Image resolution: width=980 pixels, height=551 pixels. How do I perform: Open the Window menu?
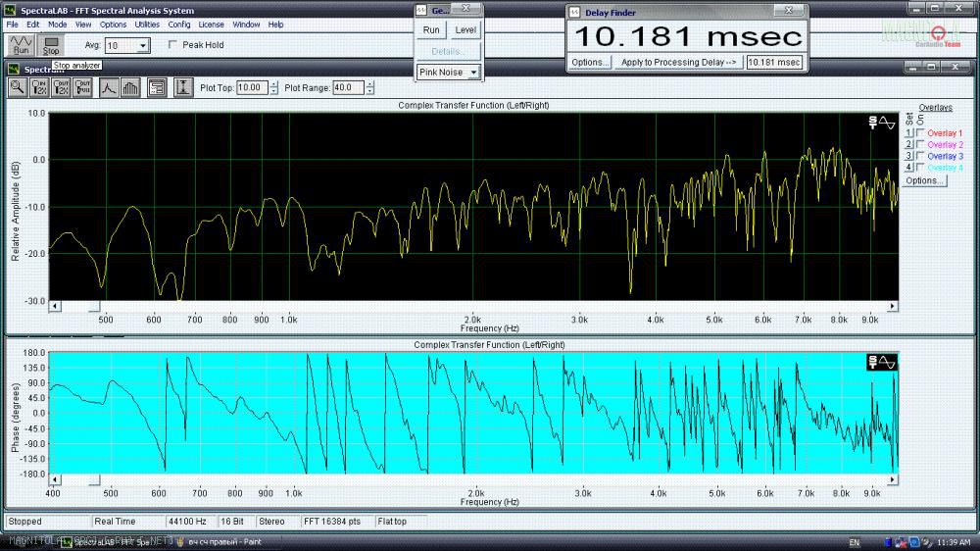tap(246, 25)
